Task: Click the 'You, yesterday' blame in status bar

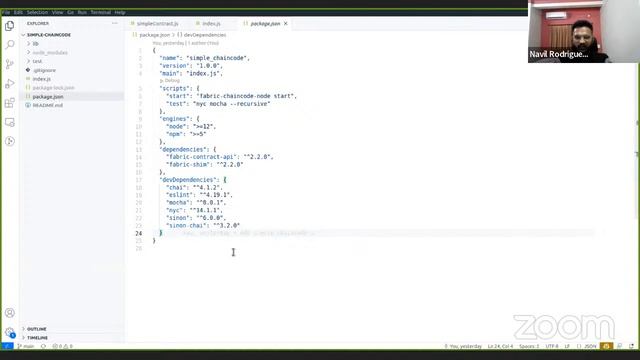Action: pyautogui.click(x=463, y=346)
